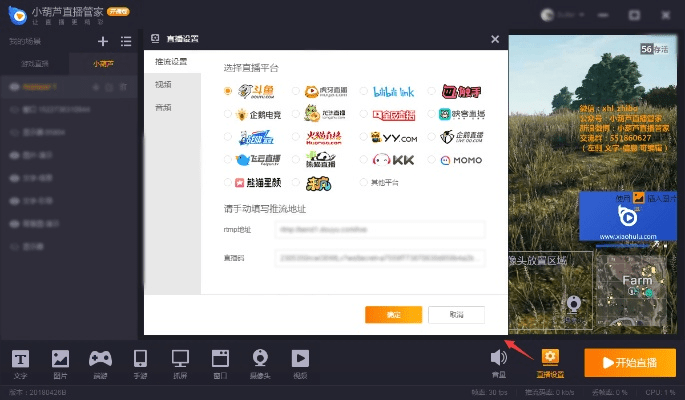The image size is (685, 400).
Task: Select the KK platform radio button
Action: click(x=363, y=159)
